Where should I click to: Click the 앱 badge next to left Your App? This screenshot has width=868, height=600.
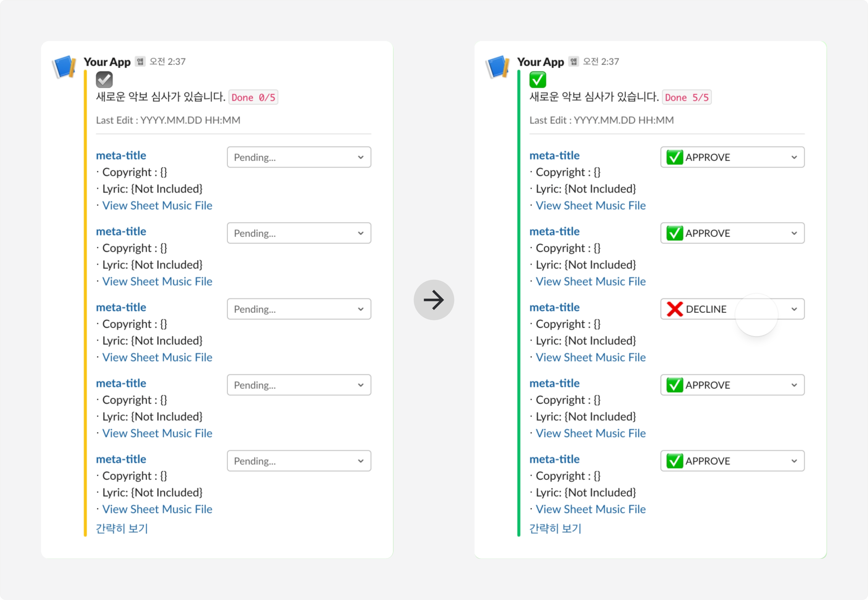coord(140,61)
